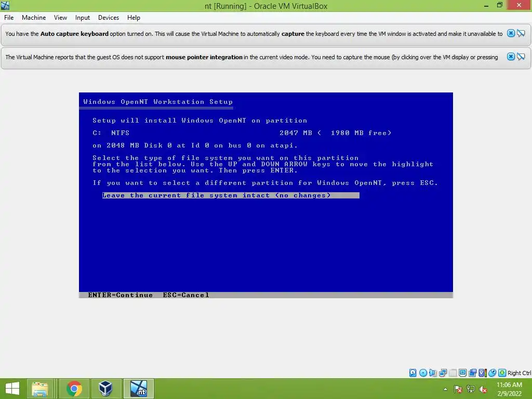Select 'Leave the current file system intact' option
The height and width of the screenshot is (399, 532).
tap(231, 195)
